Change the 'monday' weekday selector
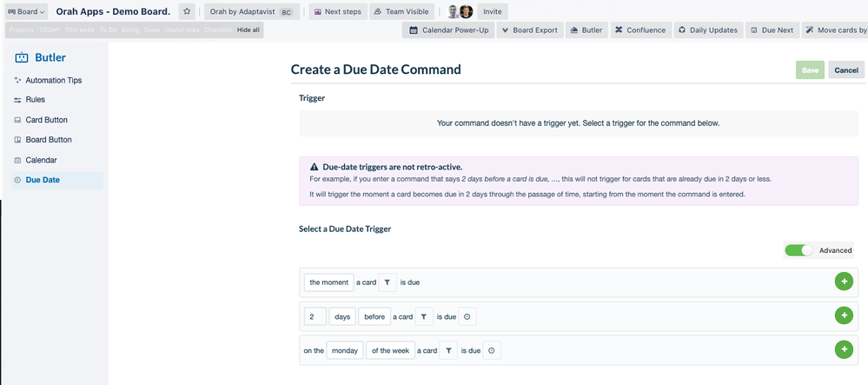Viewport: 868px width, 385px height. 344,350
